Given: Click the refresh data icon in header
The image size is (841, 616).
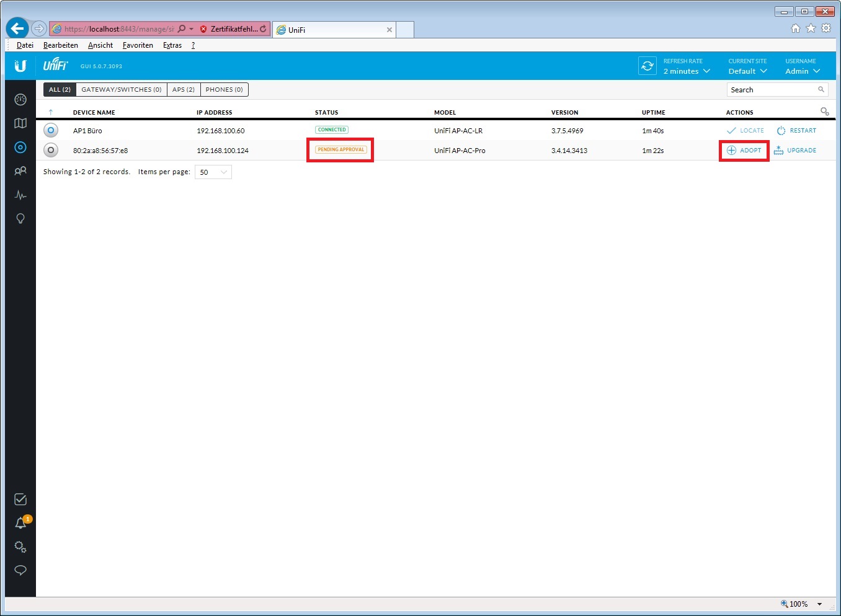Looking at the screenshot, I should (647, 66).
